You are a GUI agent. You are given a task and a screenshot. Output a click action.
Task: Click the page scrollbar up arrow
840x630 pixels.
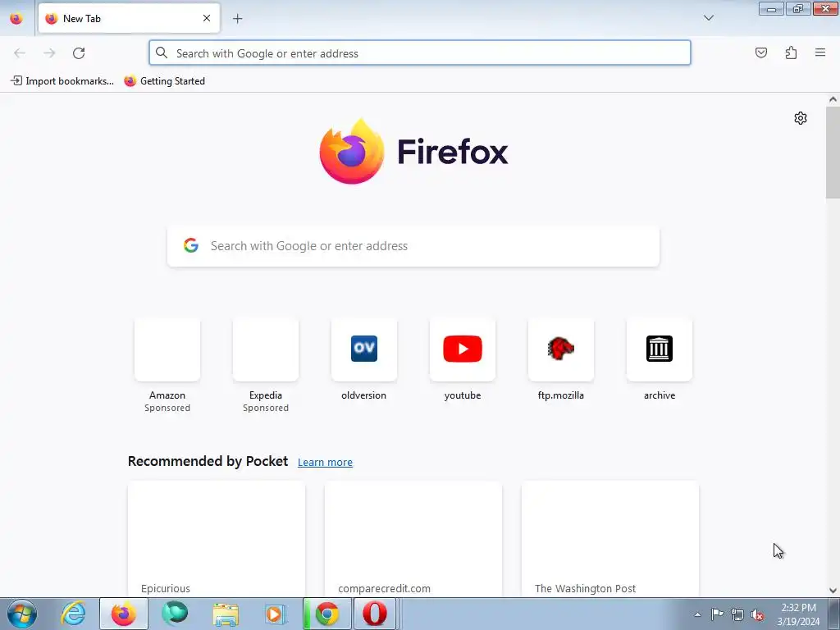[x=833, y=99]
